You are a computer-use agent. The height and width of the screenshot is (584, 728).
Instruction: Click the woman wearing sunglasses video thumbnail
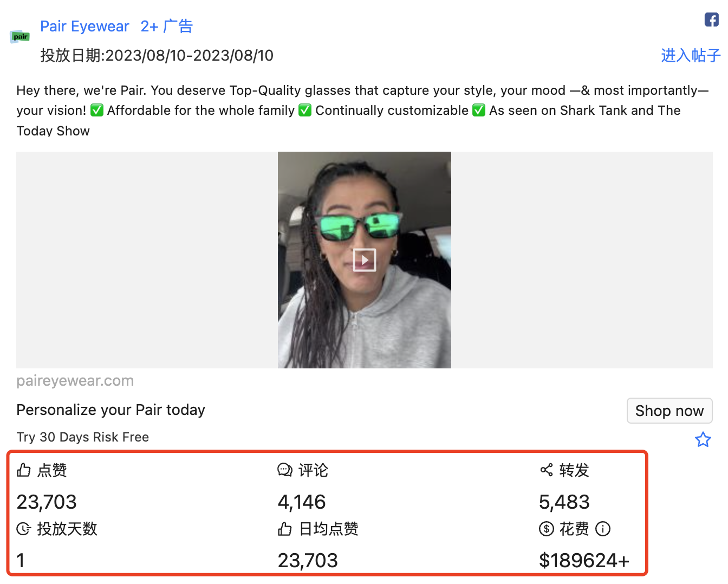tap(365, 260)
